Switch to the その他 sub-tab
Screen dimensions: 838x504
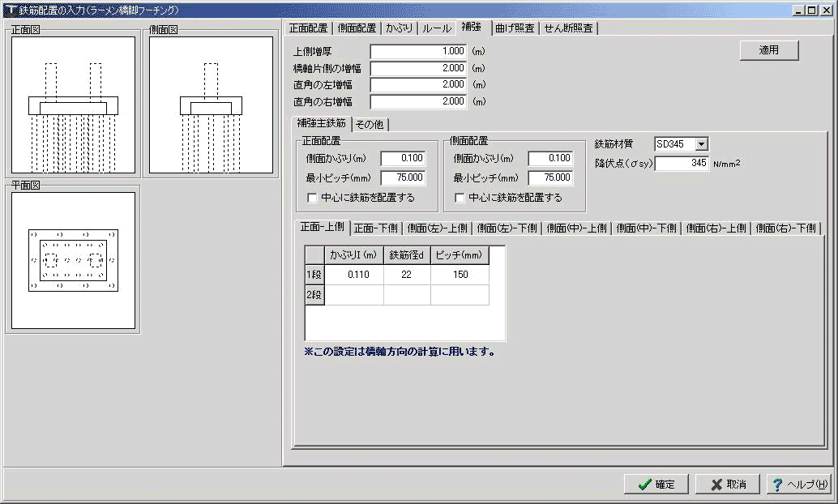click(370, 125)
